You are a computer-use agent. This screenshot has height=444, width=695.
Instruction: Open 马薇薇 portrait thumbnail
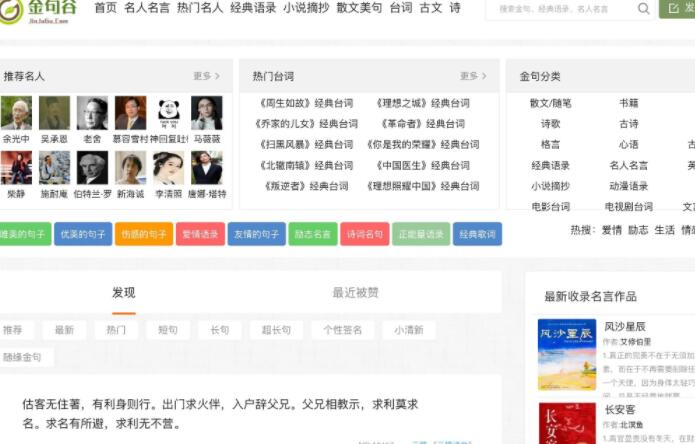click(x=207, y=113)
